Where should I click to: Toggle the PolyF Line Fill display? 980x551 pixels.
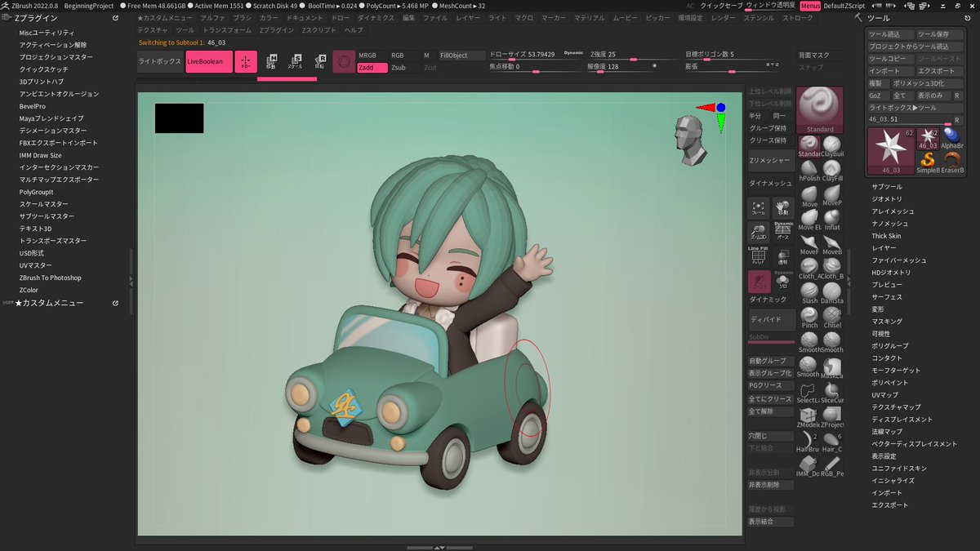pos(759,257)
